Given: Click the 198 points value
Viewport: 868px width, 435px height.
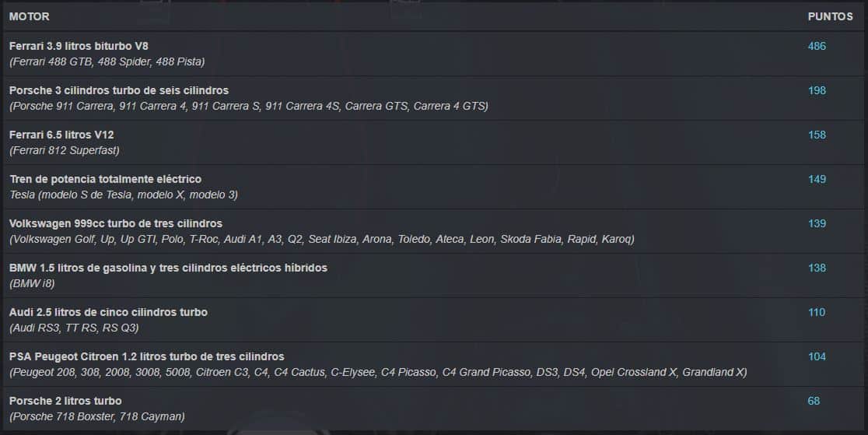Looking at the screenshot, I should (817, 90).
